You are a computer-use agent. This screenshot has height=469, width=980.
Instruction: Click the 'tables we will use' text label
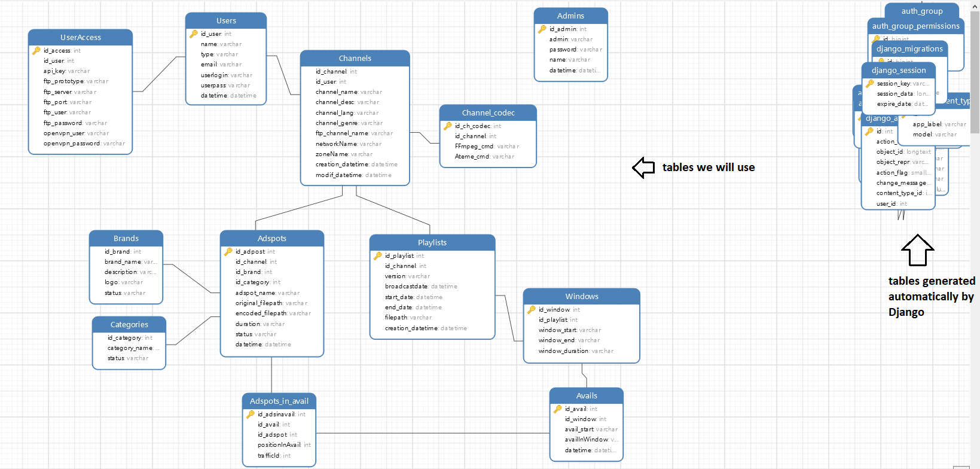click(x=708, y=167)
